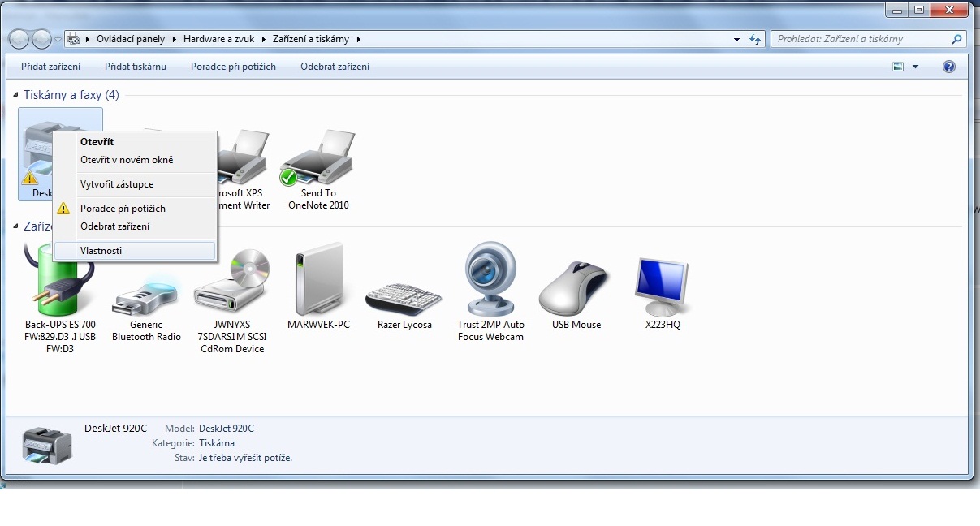The width and height of the screenshot is (980, 526).
Task: Click Zařízení a tiskárny breadcrumb
Action: 311,39
